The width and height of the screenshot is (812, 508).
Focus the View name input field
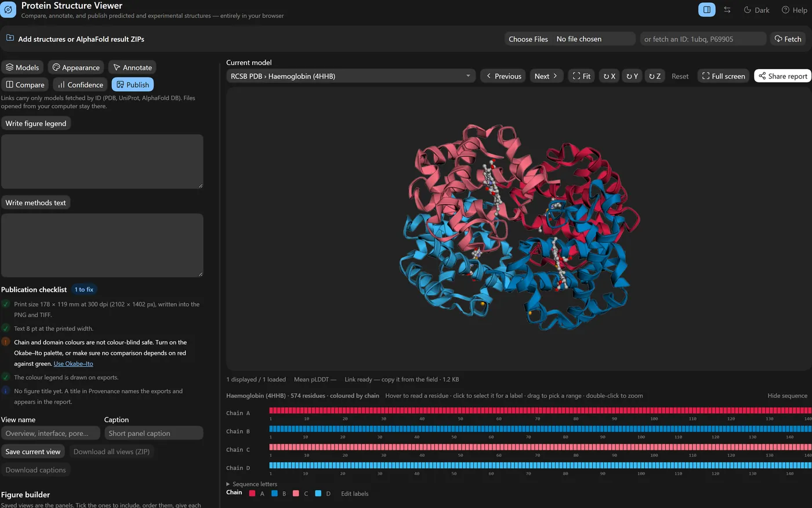coord(50,433)
